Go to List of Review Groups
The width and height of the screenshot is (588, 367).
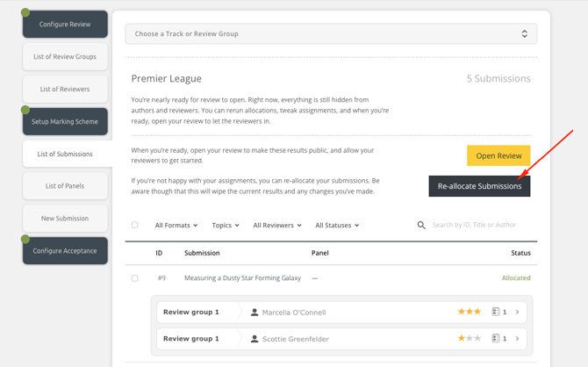point(65,57)
